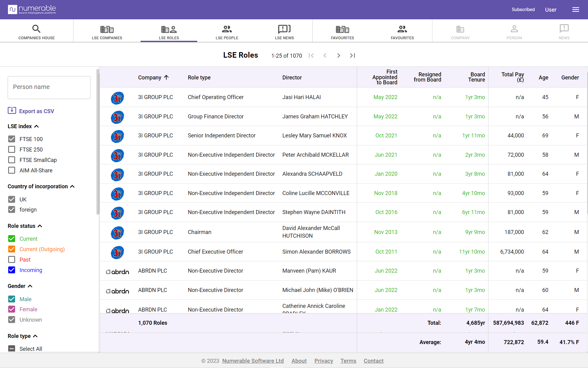The width and height of the screenshot is (588, 368).
Task: Click the Person tab icon
Action: coord(514,29)
